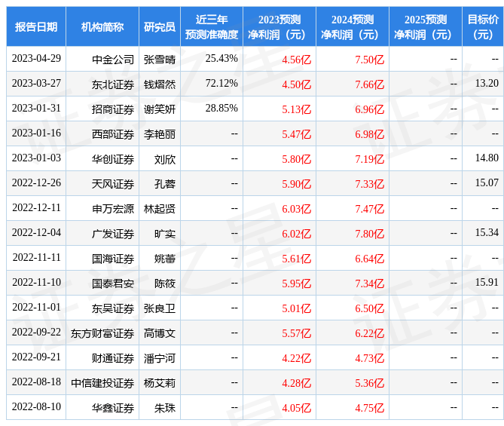Select the date cell 2023-04-29
504x426 pixels.
(36, 58)
